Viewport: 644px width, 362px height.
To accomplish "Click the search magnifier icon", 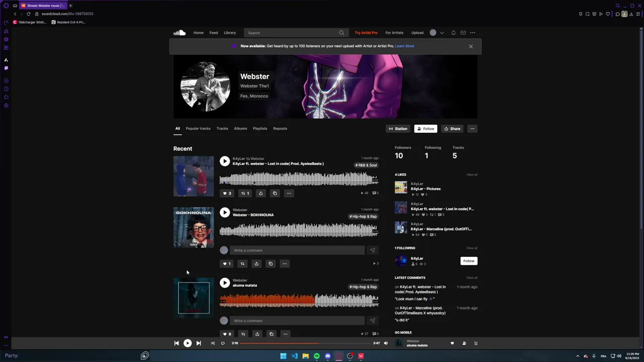I will click(x=342, y=33).
